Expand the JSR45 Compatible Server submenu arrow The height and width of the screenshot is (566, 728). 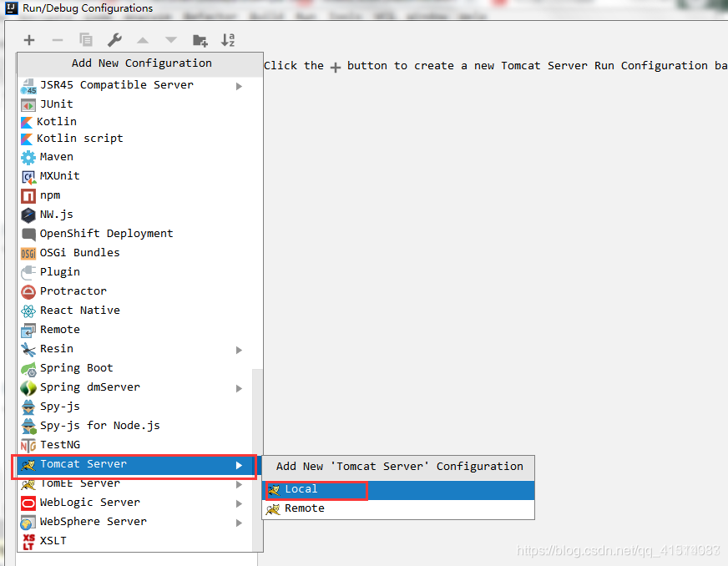(239, 86)
